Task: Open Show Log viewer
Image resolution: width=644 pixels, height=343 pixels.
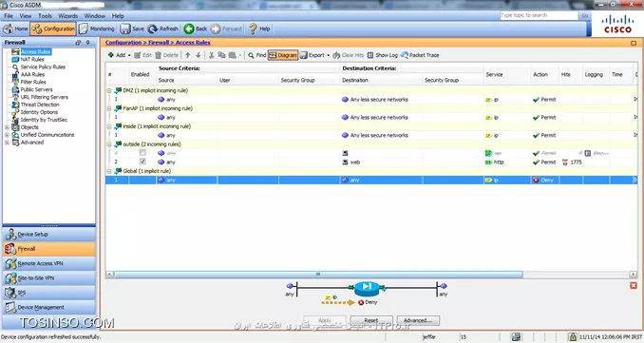Action: [383, 55]
